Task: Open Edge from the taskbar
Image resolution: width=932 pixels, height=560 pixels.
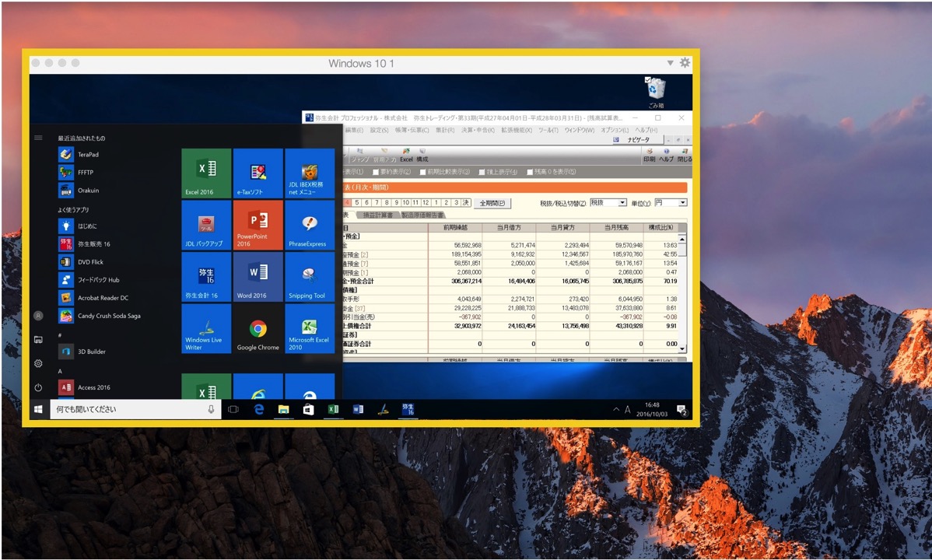Action: pyautogui.click(x=258, y=409)
